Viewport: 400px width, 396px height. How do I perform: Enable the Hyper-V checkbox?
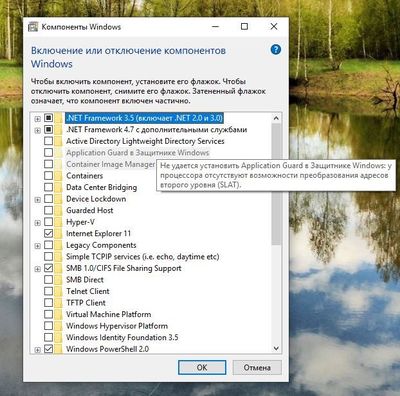[x=49, y=222]
